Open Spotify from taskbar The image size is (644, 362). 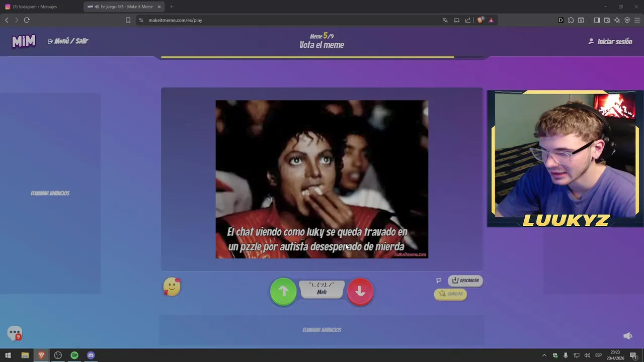coord(74,355)
